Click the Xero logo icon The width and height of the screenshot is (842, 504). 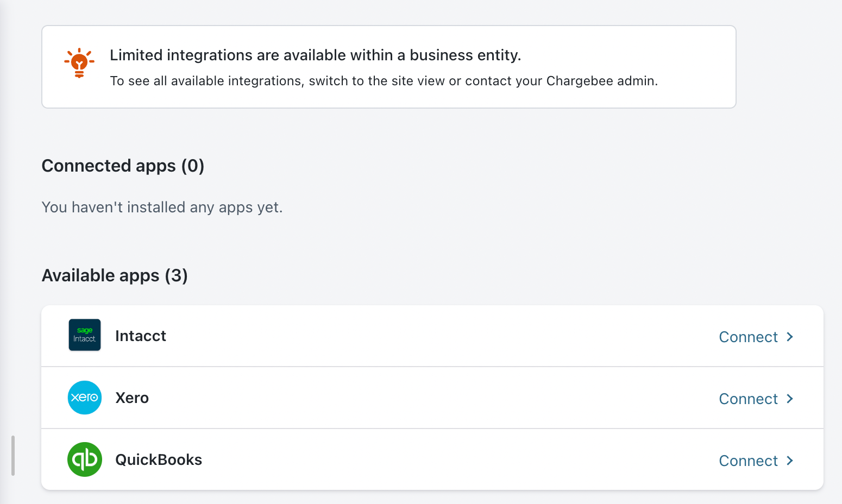coord(85,398)
